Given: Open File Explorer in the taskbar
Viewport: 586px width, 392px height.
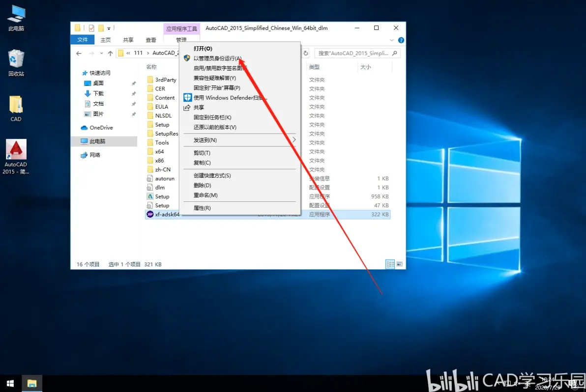Looking at the screenshot, I should (x=32, y=384).
